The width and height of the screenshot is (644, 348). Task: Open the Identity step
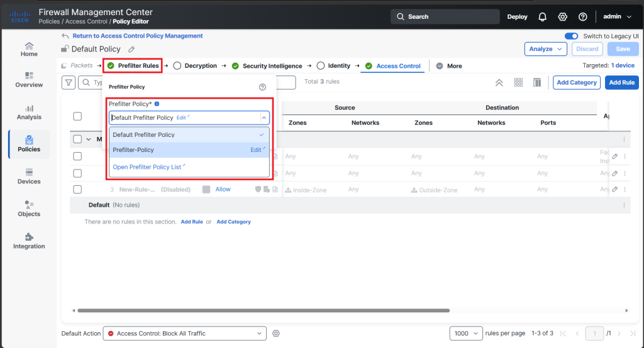334,66
